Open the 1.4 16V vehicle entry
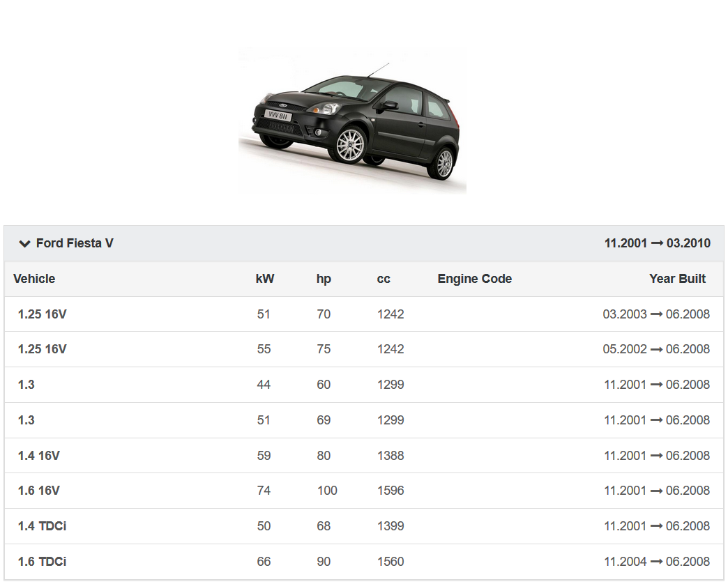This screenshot has width=728, height=584. click(39, 456)
